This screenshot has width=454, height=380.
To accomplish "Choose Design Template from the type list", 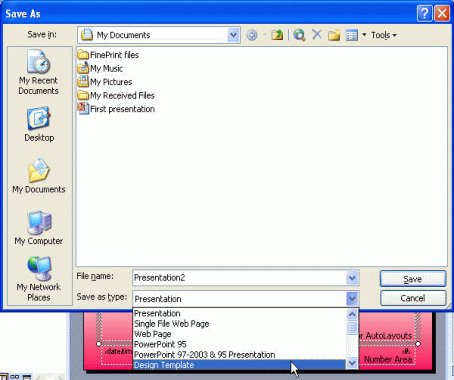I will tap(239, 365).
